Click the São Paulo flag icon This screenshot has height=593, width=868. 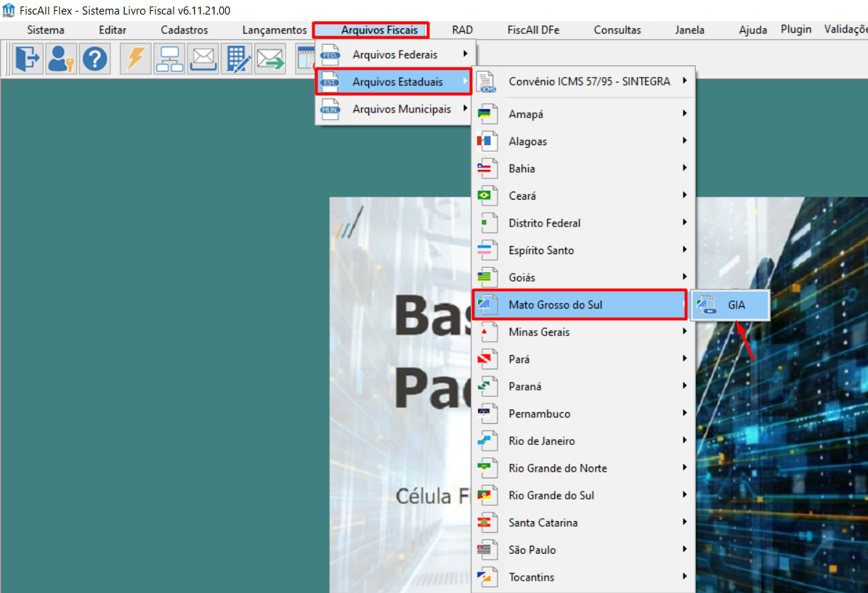[x=487, y=549]
